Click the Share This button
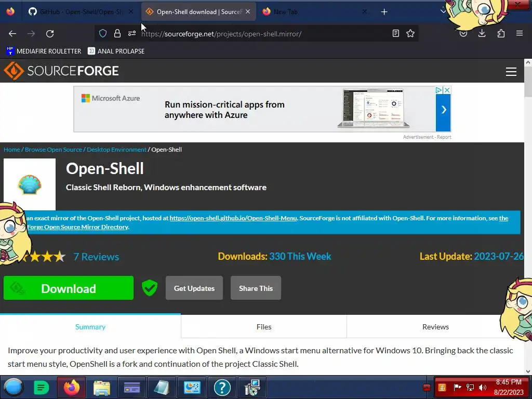532x399 pixels. click(256, 288)
